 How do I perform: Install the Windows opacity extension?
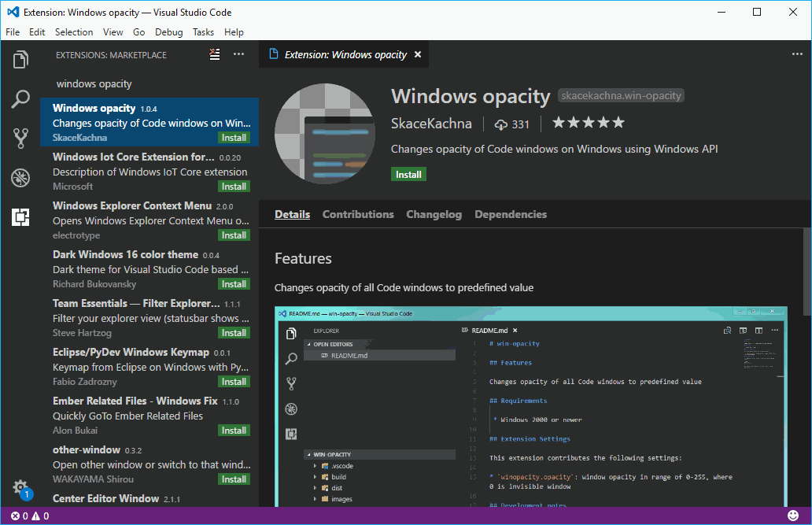[408, 174]
